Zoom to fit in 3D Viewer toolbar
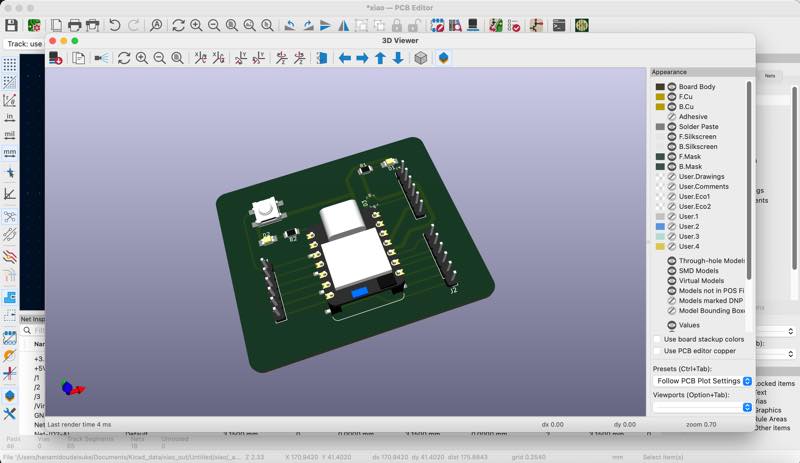 point(177,58)
